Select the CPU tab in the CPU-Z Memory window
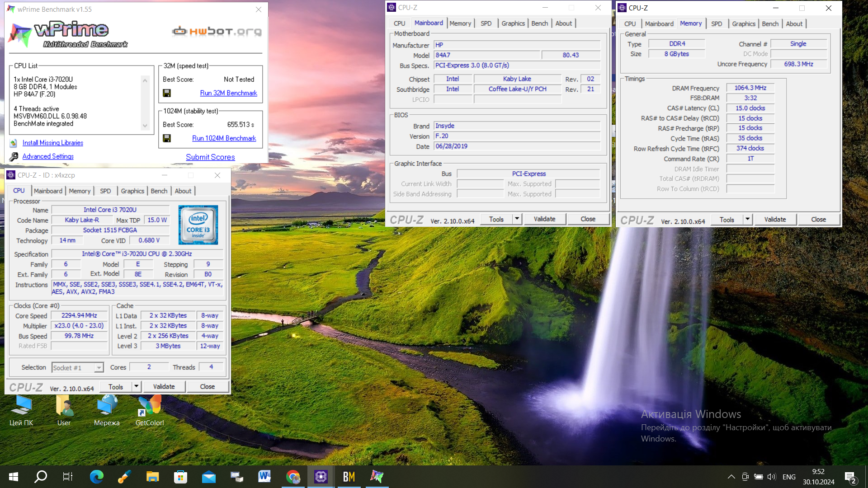 coord(630,24)
